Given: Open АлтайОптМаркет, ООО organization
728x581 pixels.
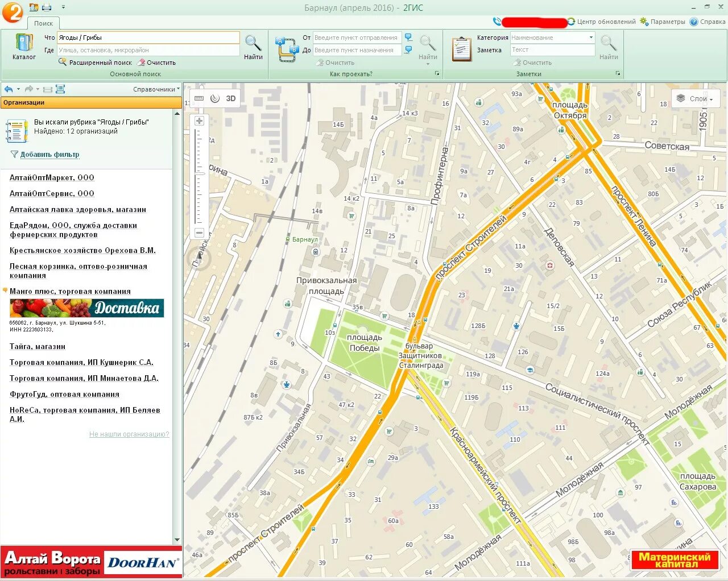Looking at the screenshot, I should tap(52, 178).
